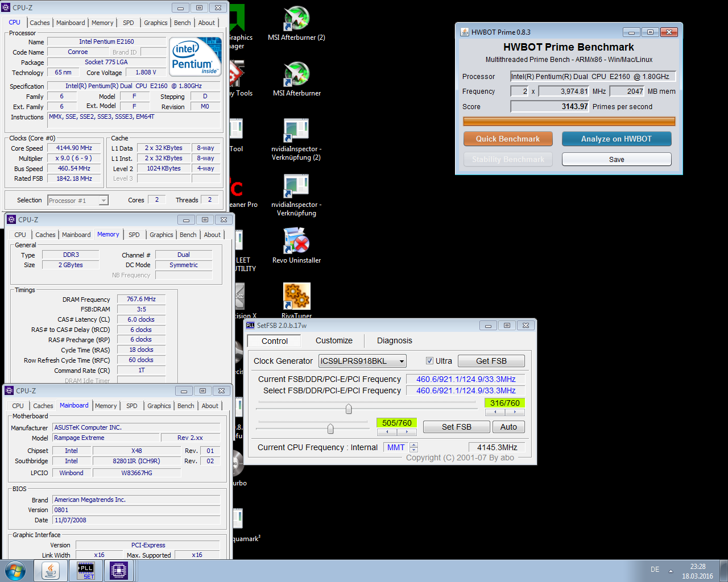Click the 316/760 green value box
Viewport: 728px width, 582px height.
click(x=505, y=403)
